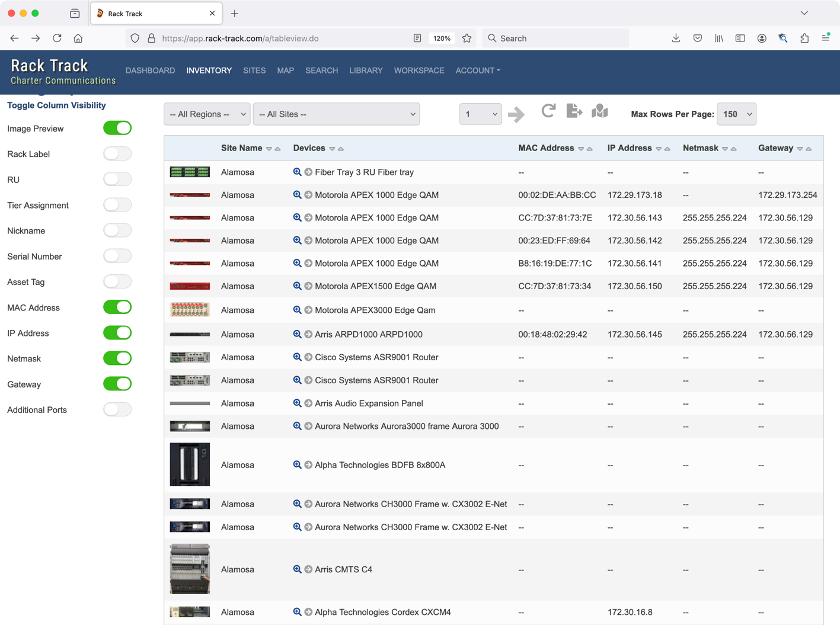
Task: Sort Site Name column descending arrow
Action: click(269, 149)
